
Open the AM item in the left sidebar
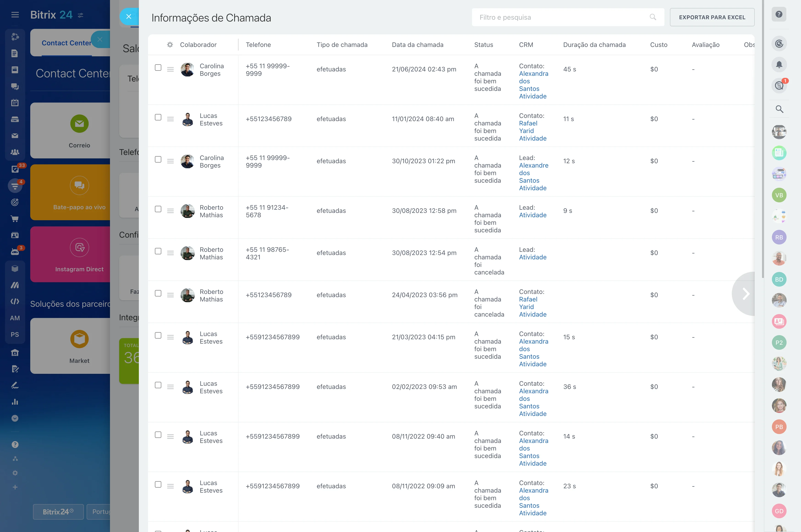[15, 318]
